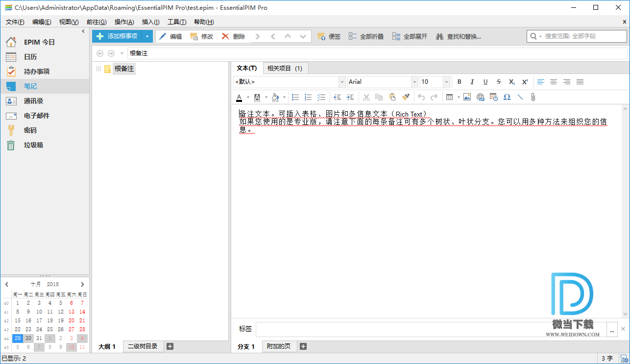
Task: Apply italic formatting
Action: pos(472,82)
